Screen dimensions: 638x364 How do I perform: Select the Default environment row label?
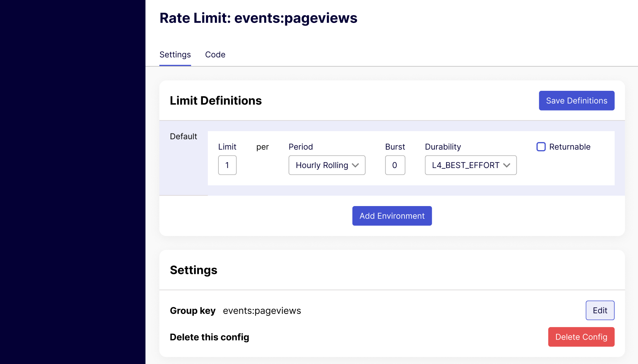(183, 137)
